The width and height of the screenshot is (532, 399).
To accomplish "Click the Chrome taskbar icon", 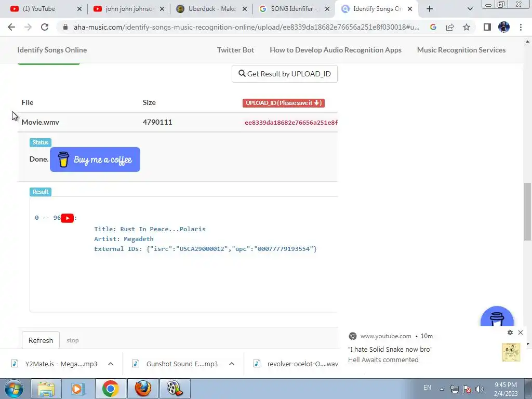I will coord(110,389).
